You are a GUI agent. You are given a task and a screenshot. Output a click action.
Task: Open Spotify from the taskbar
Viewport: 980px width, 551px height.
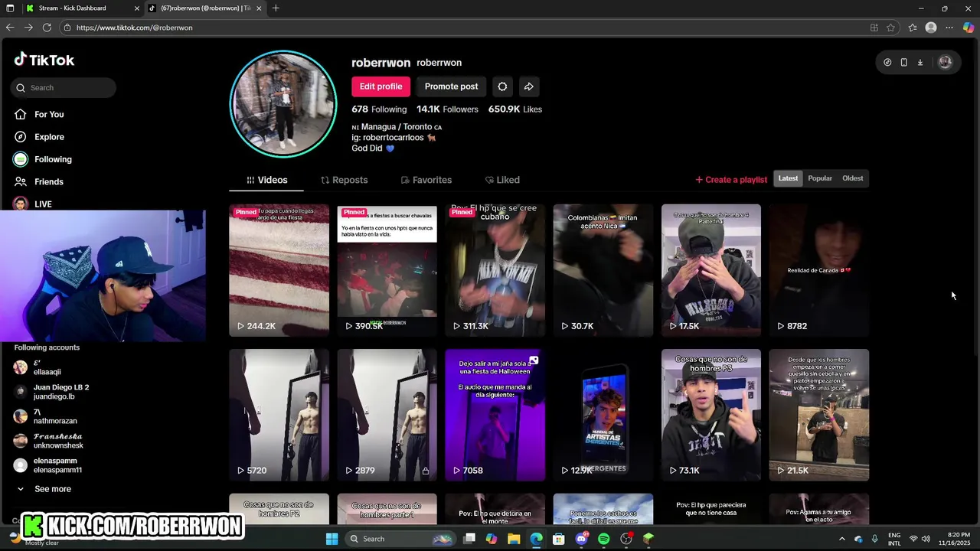pyautogui.click(x=603, y=539)
